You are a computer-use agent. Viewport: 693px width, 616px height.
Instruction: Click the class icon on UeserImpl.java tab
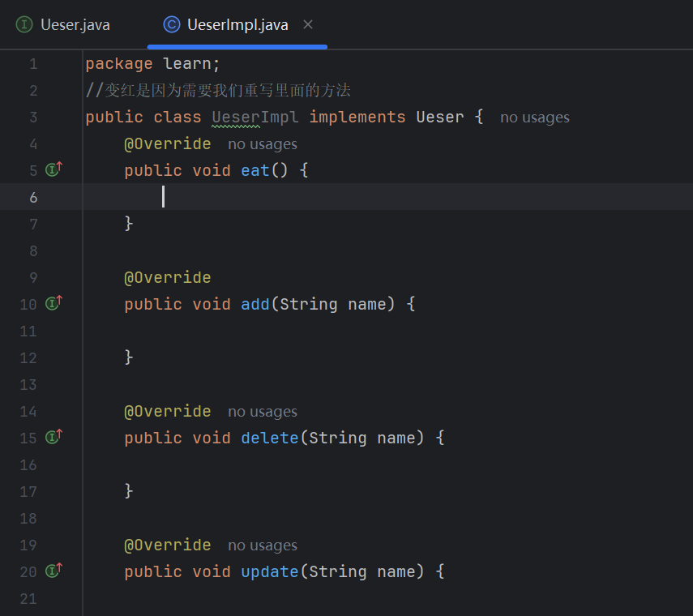[x=172, y=24]
